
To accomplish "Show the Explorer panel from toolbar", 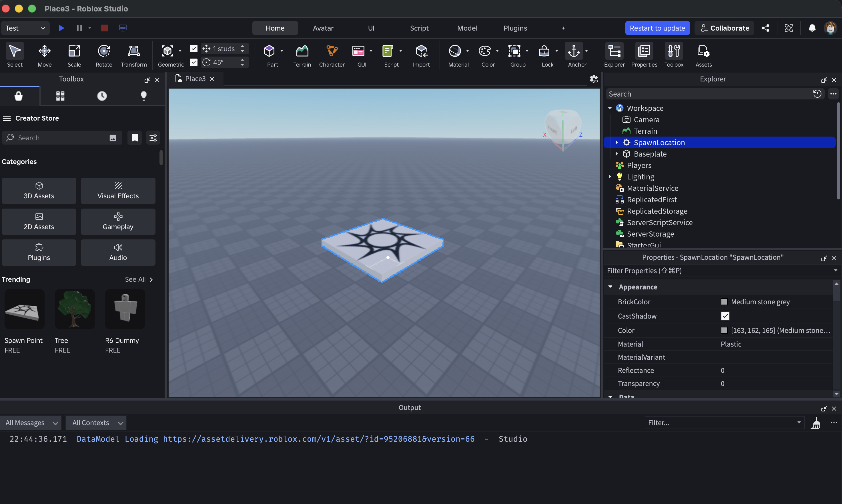I will click(614, 55).
